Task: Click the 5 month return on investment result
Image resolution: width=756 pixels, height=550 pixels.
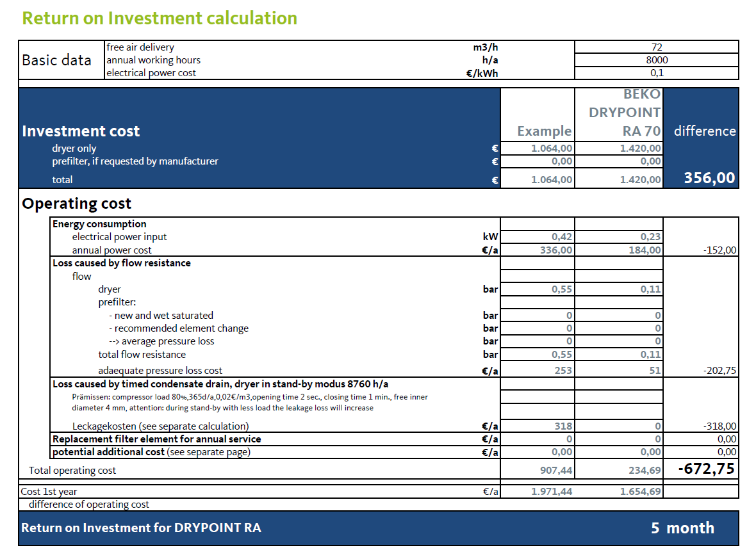Action: [x=682, y=528]
